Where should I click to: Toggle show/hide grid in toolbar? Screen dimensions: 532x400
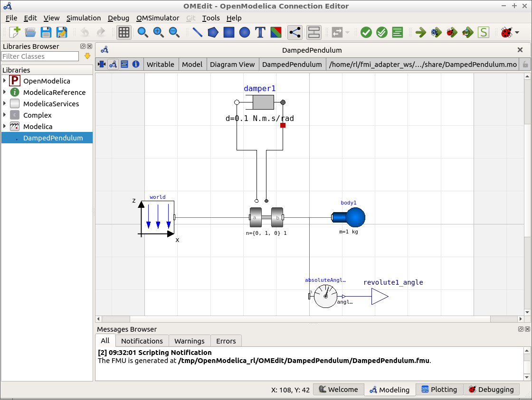coord(123,32)
